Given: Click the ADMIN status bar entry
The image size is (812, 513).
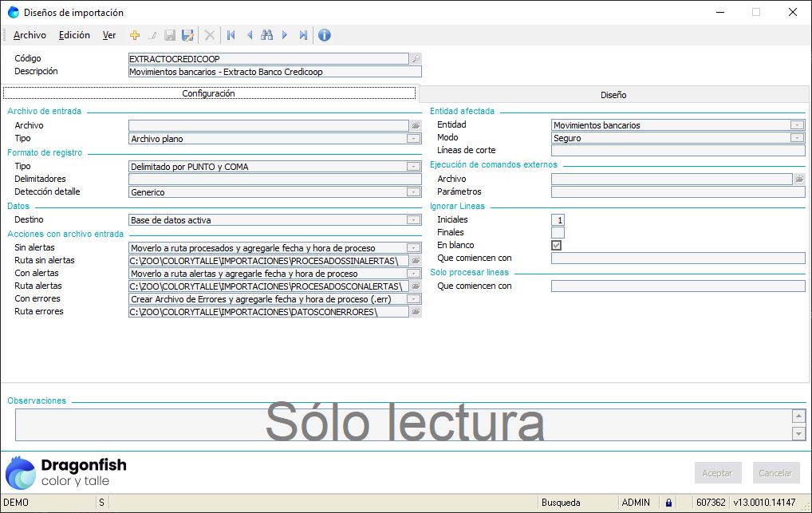Looking at the screenshot, I should 636,503.
